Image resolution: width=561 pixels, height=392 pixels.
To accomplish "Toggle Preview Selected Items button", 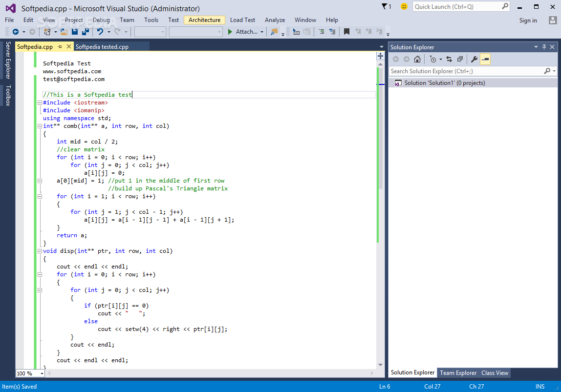I will (x=485, y=59).
